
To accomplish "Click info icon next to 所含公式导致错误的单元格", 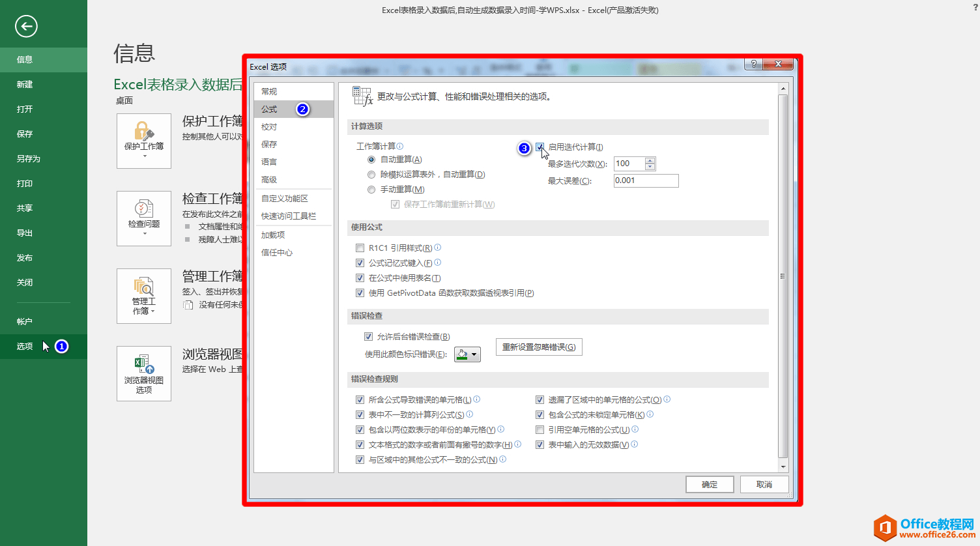I will coord(477,399).
